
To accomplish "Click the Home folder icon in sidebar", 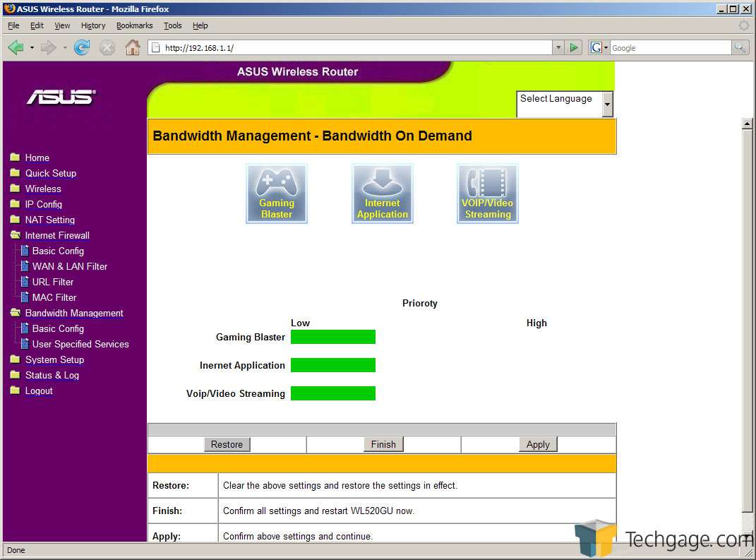I will tap(15, 157).
